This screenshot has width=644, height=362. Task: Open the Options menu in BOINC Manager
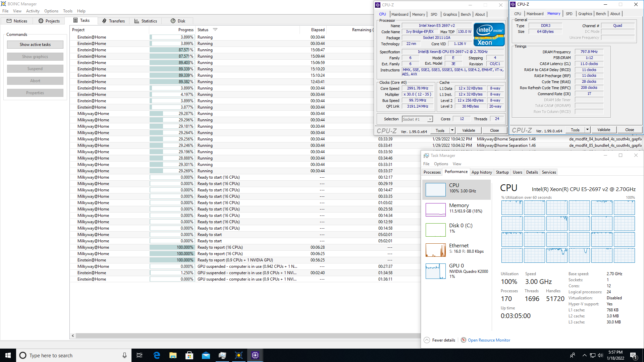(x=51, y=11)
